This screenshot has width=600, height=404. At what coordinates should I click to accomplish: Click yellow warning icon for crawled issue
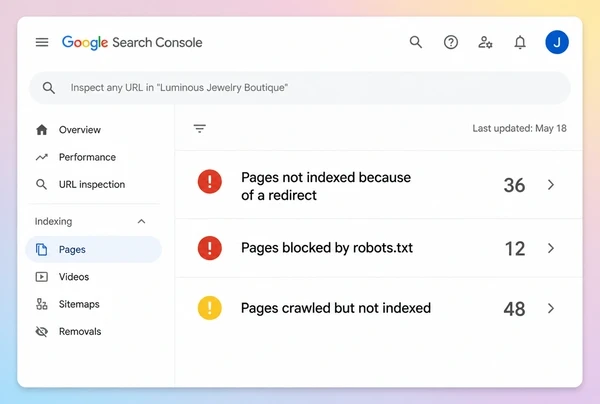click(210, 308)
